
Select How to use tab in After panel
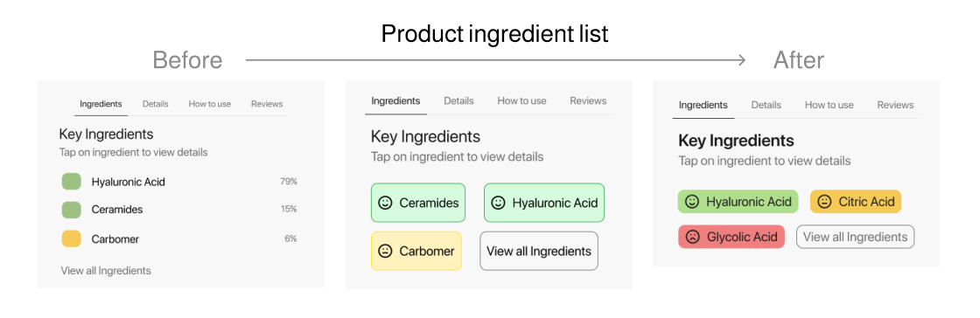(x=829, y=105)
